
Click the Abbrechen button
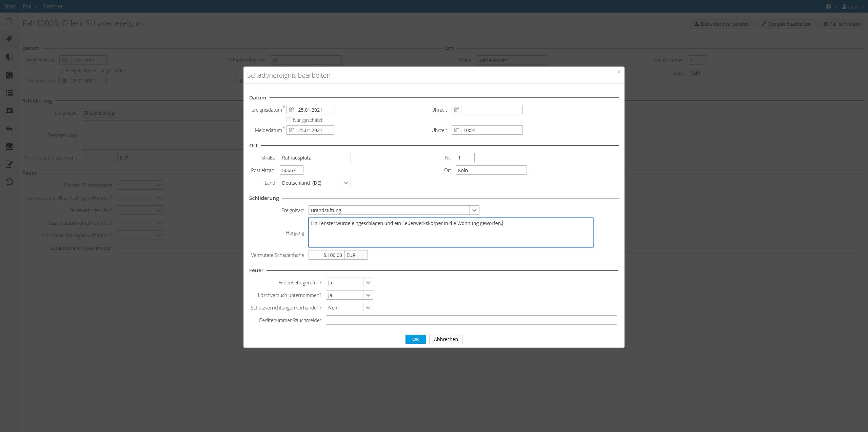446,339
